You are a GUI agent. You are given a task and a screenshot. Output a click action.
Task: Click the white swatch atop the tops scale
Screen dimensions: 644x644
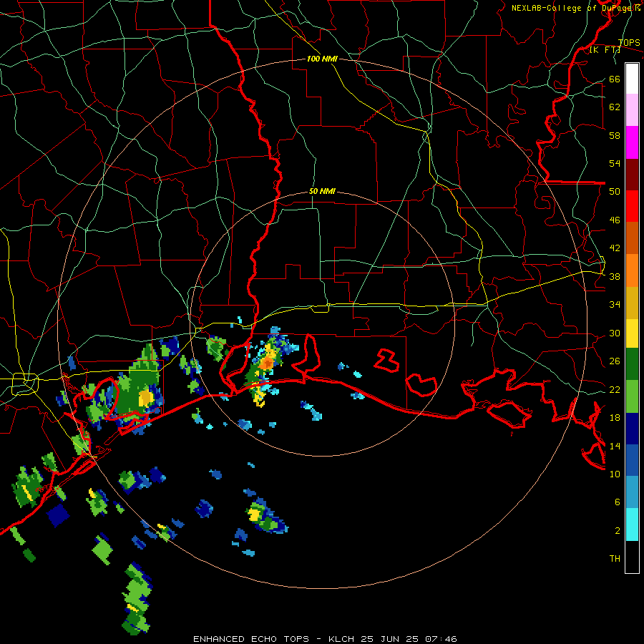pyautogui.click(x=632, y=79)
